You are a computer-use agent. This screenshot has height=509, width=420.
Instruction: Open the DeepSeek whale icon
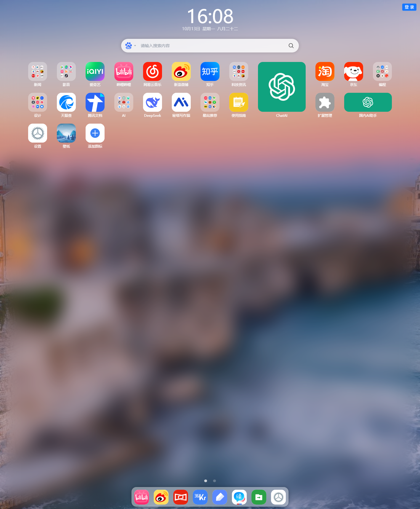(x=152, y=102)
